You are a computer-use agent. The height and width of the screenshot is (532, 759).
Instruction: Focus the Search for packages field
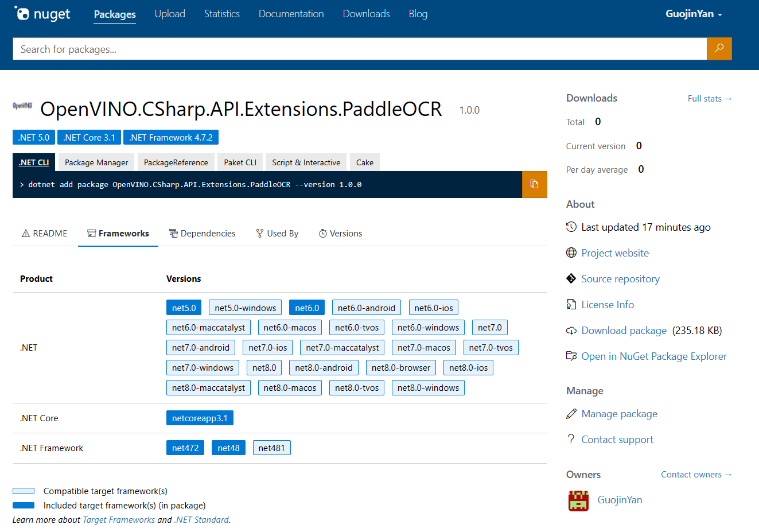tap(359, 49)
